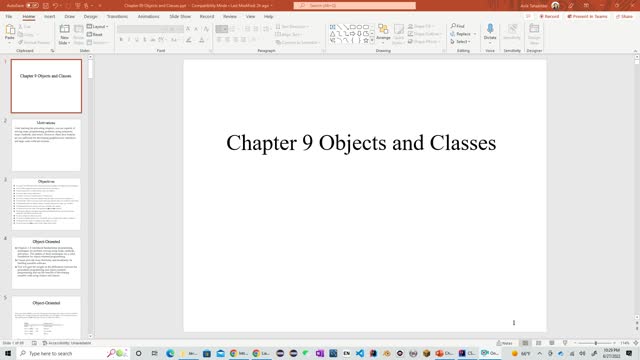The height and width of the screenshot is (360, 640).
Task: Insert a New Slide via the ribbon icon
Action: (64, 30)
